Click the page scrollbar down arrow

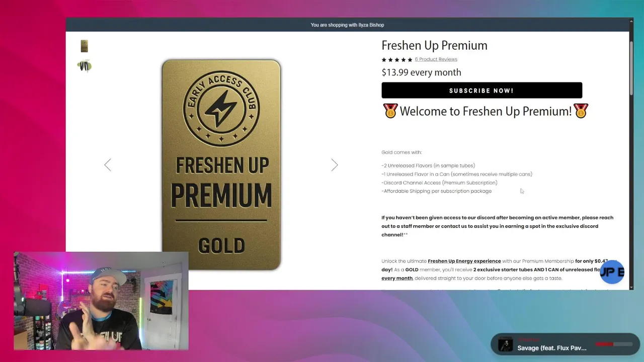pyautogui.click(x=631, y=287)
